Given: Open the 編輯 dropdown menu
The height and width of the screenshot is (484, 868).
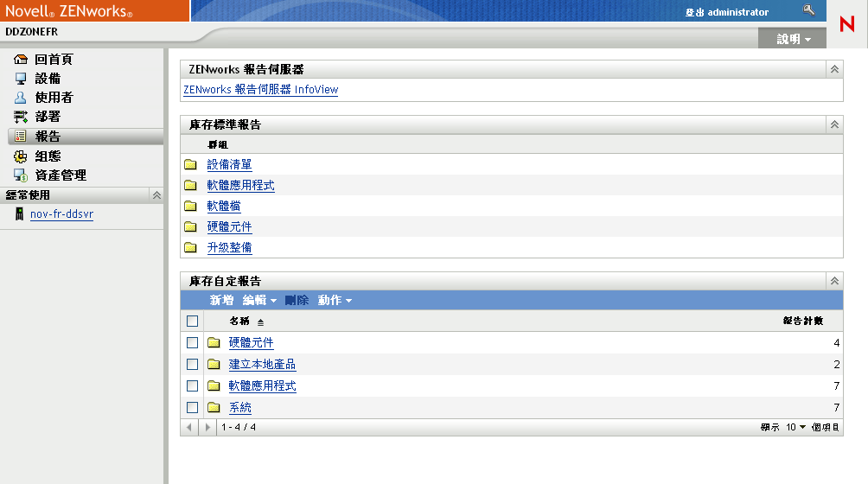Looking at the screenshot, I should (259, 301).
